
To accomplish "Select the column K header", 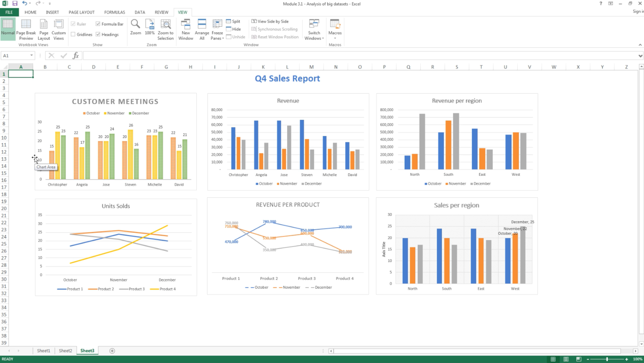I will pyautogui.click(x=263, y=67).
